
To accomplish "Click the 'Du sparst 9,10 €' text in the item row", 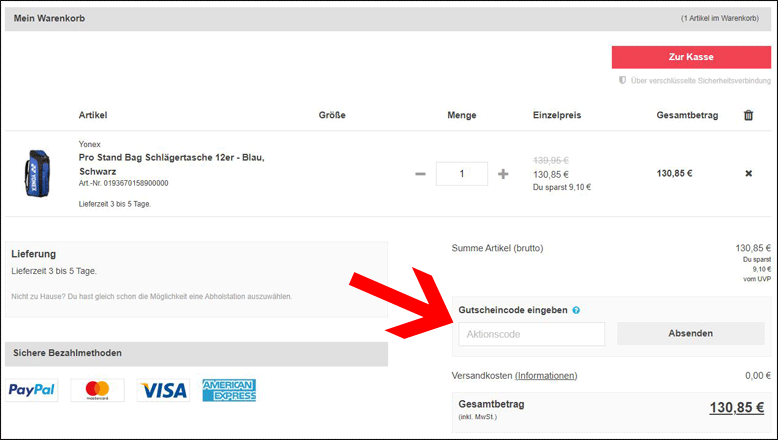I will [562, 187].
